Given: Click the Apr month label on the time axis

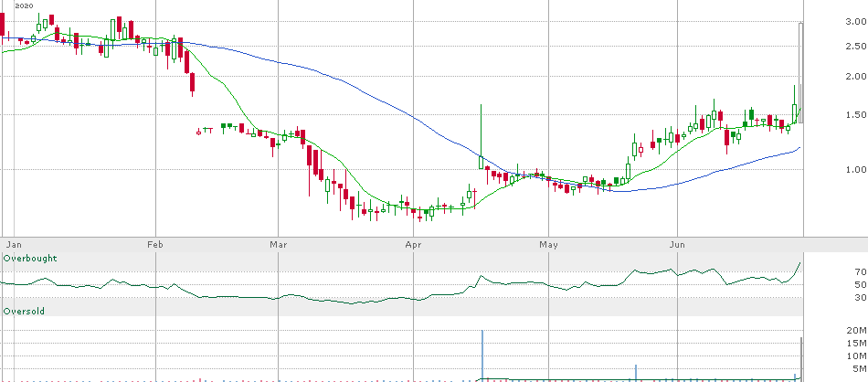Looking at the screenshot, I should tap(413, 244).
